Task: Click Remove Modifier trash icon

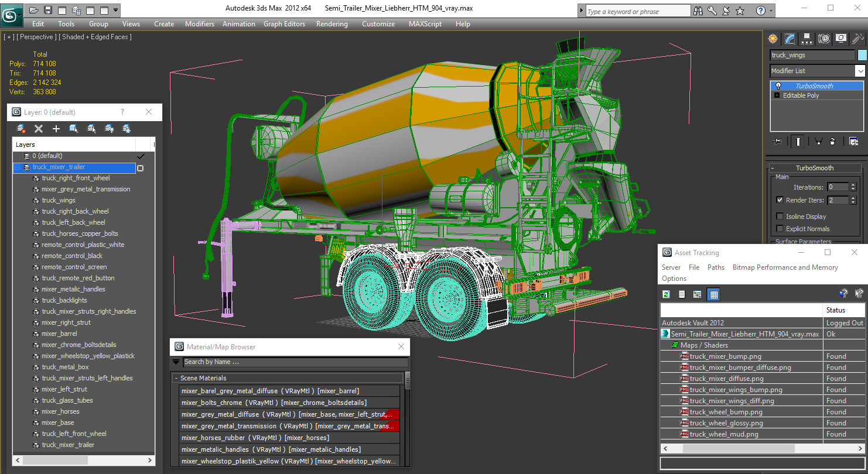Action: tap(832, 141)
